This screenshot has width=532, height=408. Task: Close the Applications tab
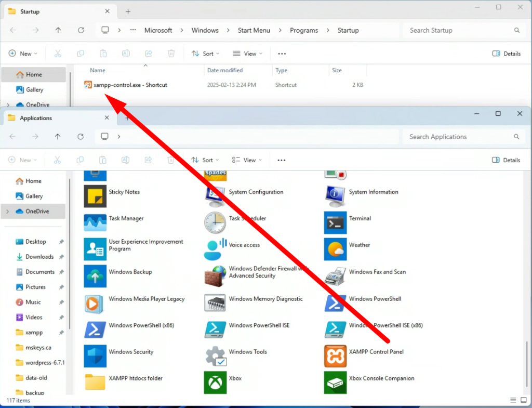click(107, 118)
